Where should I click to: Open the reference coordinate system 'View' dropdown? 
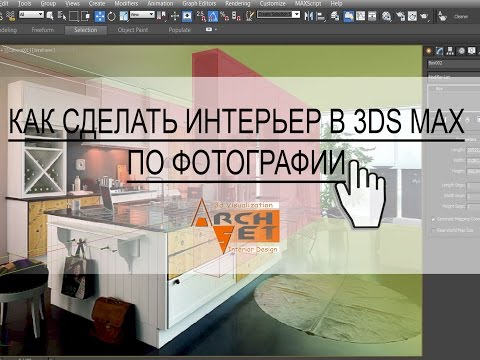tap(142, 15)
